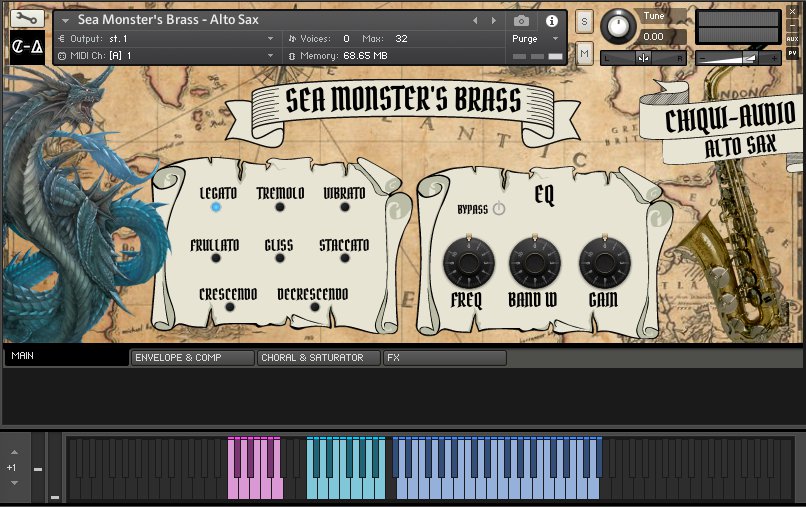Go to the next instrument arrow
This screenshot has width=806, height=507.
tap(494, 20)
